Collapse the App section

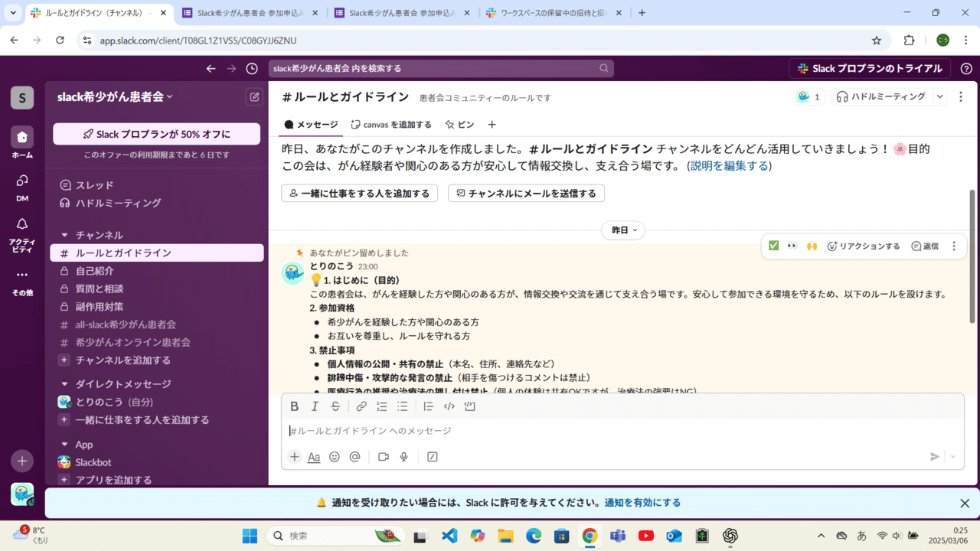coord(65,445)
